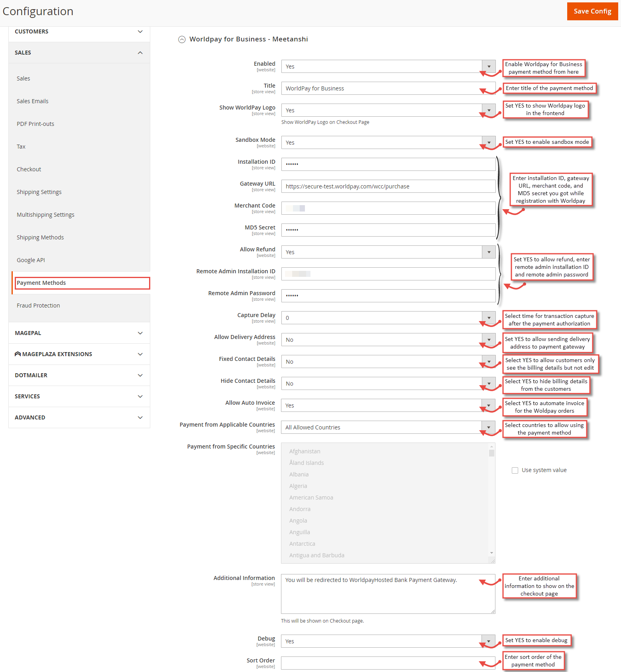Open Fraud Protection settings
This screenshot has height=672, width=621.
[x=38, y=306]
